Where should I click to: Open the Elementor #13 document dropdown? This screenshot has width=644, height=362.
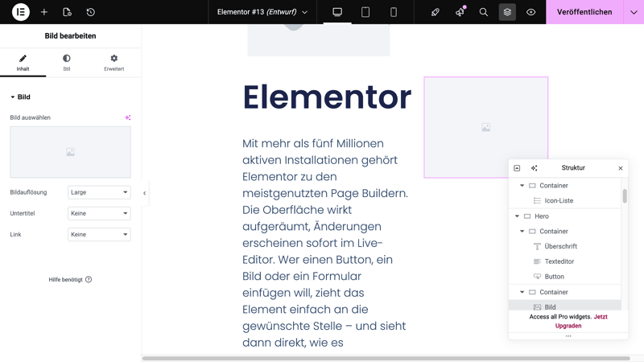coord(262,12)
